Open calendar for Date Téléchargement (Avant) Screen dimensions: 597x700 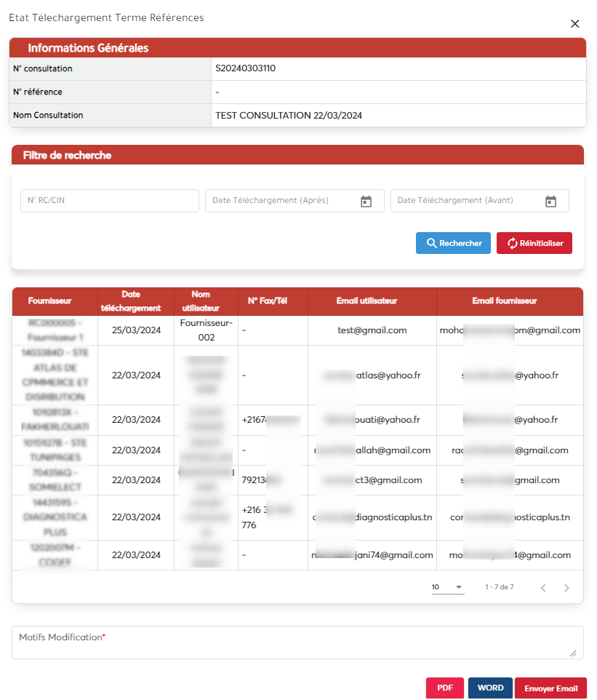550,202
